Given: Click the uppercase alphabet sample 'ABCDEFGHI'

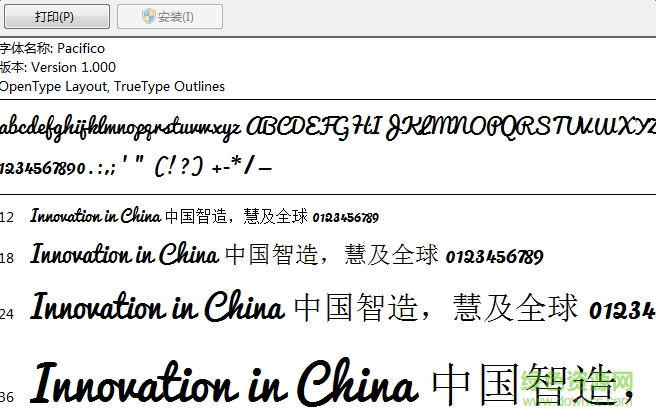Looking at the screenshot, I should tap(314, 127).
